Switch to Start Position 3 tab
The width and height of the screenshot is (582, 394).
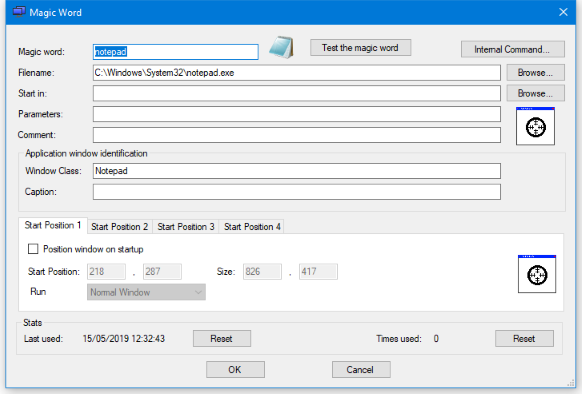tap(186, 227)
